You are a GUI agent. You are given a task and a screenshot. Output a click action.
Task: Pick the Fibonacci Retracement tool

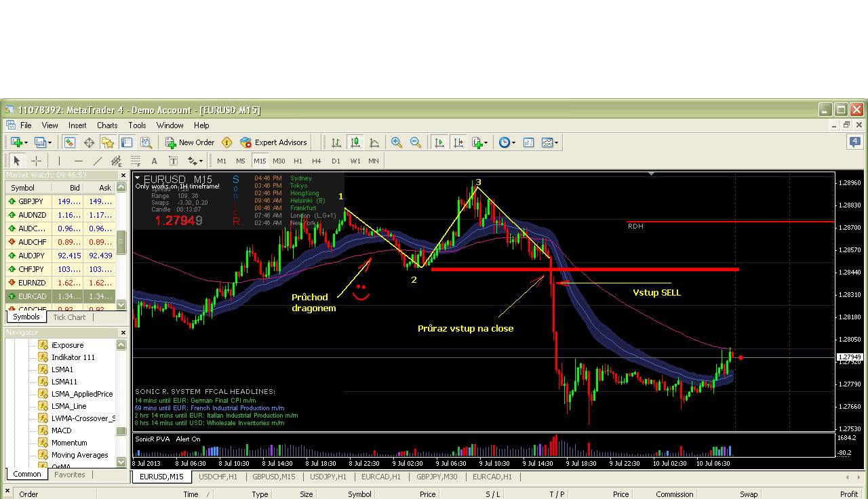tap(136, 161)
